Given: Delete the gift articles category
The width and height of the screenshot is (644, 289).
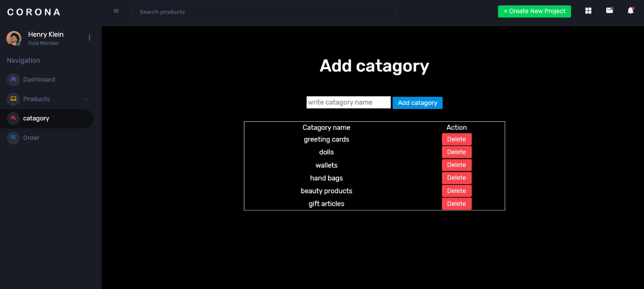Looking at the screenshot, I should (456, 203).
